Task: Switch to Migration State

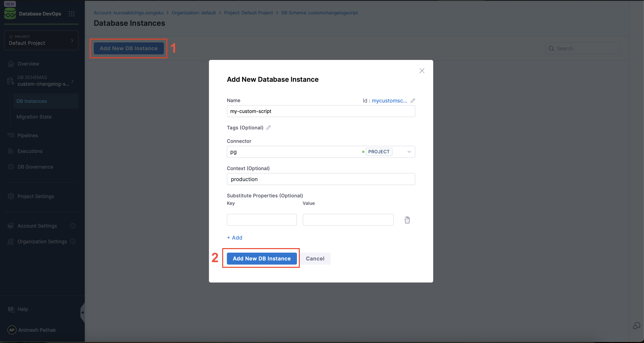Action: (34, 117)
